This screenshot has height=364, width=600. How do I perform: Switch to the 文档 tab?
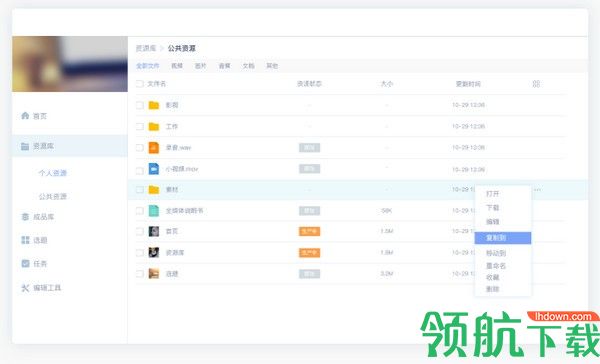click(248, 66)
